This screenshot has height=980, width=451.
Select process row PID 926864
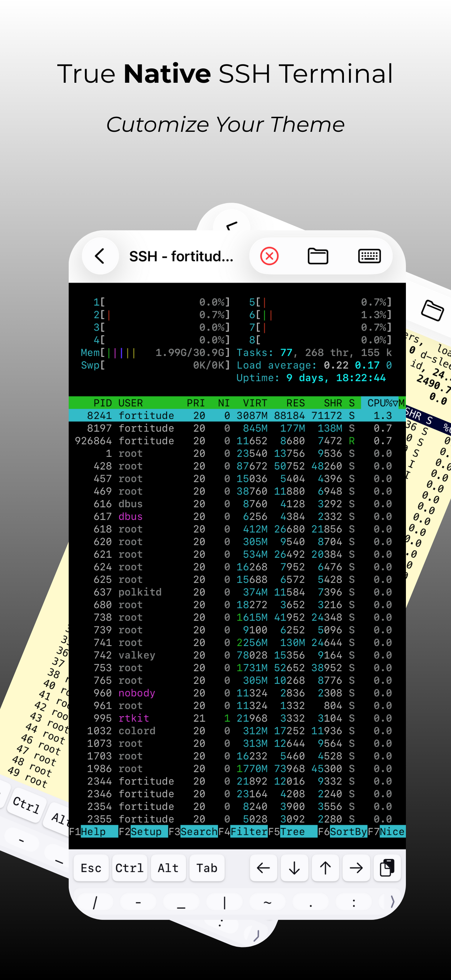237,441
